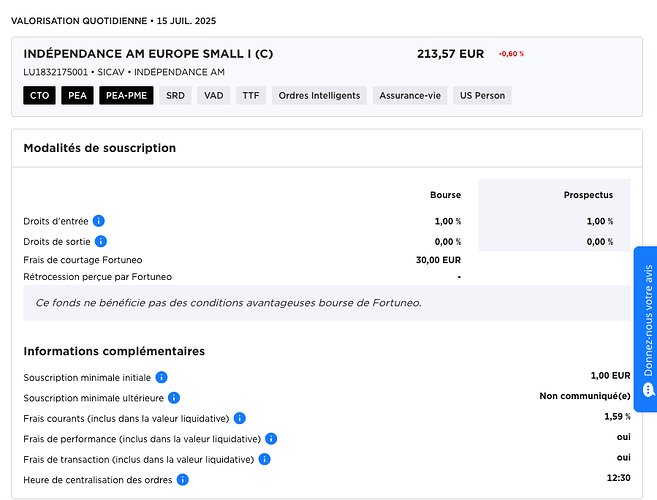Click the Informations complémentaires heading
The width and height of the screenshot is (657, 500).
click(114, 351)
